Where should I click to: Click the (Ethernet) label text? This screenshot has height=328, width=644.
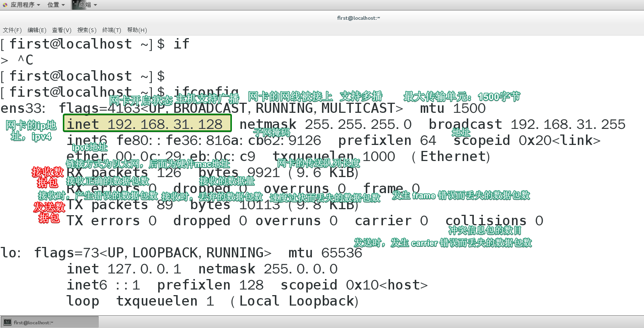coord(451,157)
